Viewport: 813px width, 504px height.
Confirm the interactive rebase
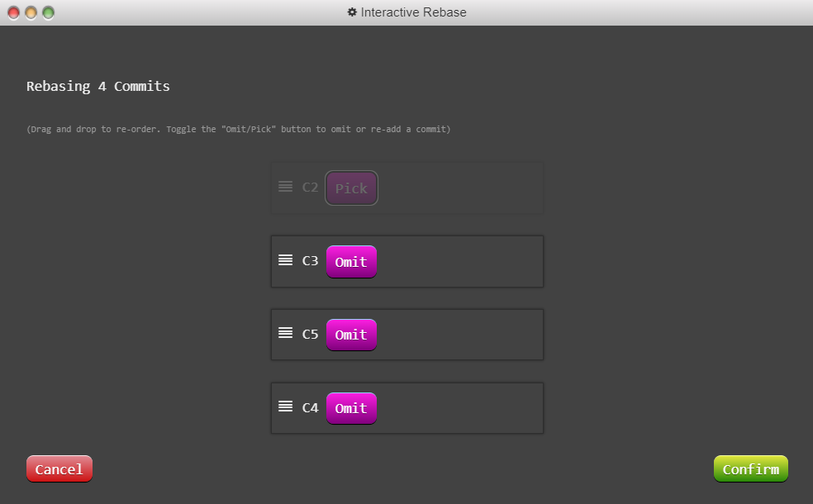click(751, 468)
